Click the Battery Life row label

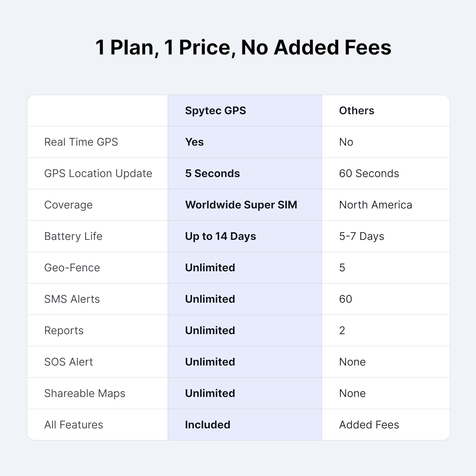tap(73, 236)
